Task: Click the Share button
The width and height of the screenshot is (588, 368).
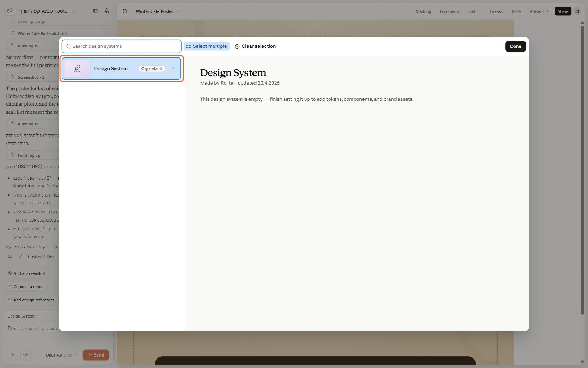Action: 563,11
